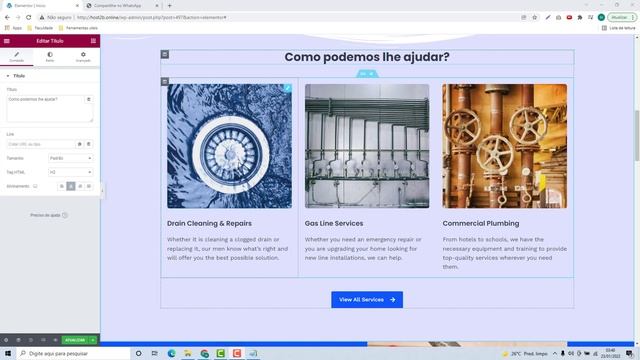
Task: Preview changes using the eye icon
Action: (55, 340)
